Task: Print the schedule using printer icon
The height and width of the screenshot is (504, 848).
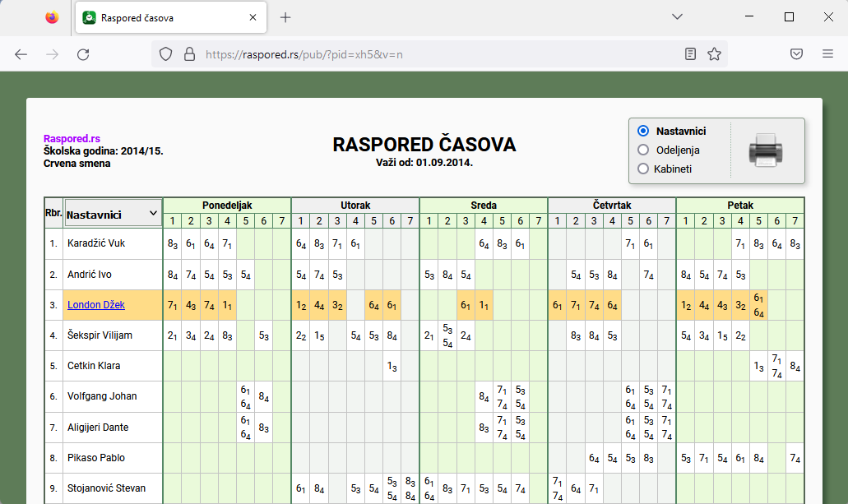Action: pyautogui.click(x=765, y=150)
